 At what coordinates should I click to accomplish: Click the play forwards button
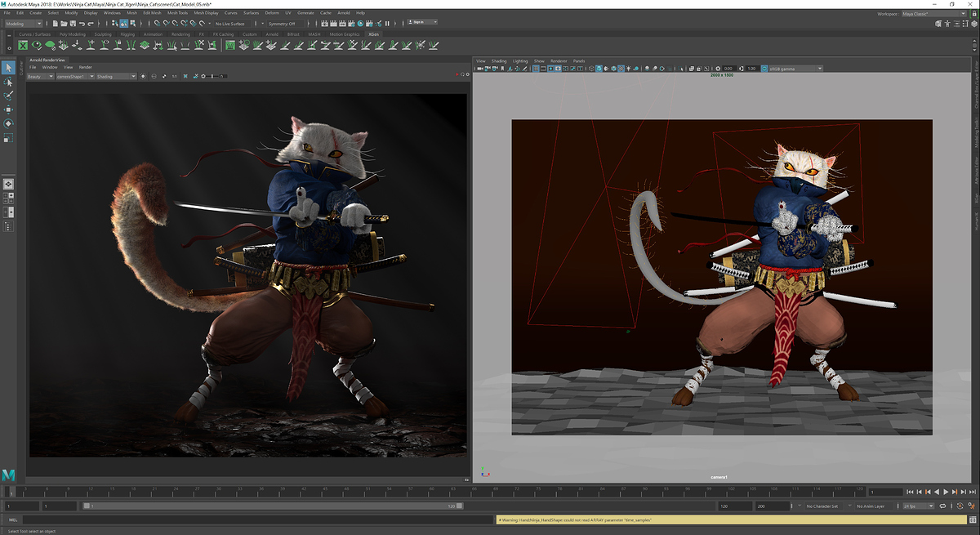[x=946, y=492]
